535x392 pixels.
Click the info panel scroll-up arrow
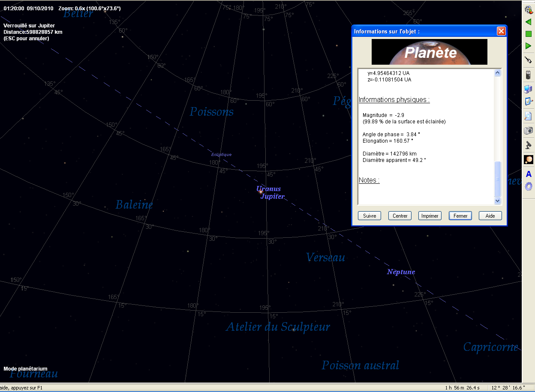(x=497, y=73)
